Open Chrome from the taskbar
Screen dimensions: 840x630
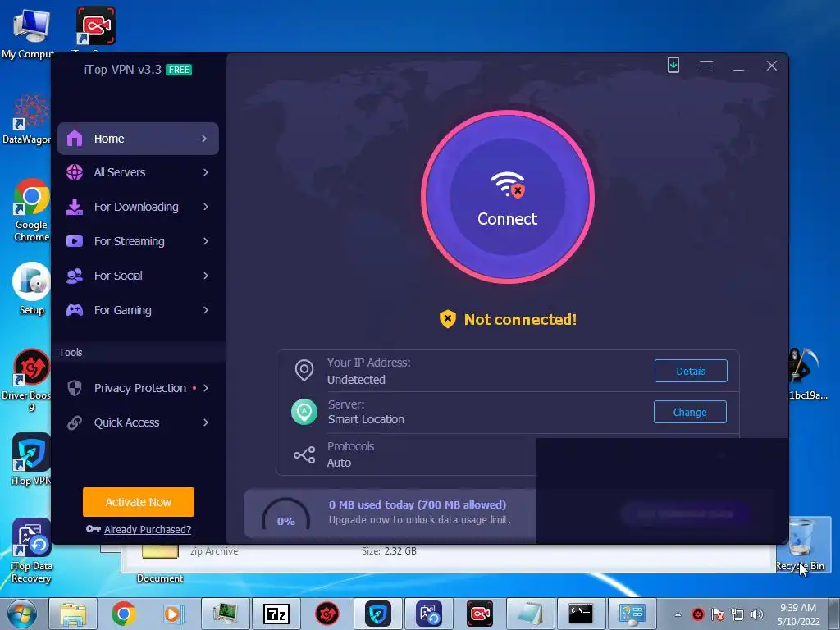(x=123, y=614)
